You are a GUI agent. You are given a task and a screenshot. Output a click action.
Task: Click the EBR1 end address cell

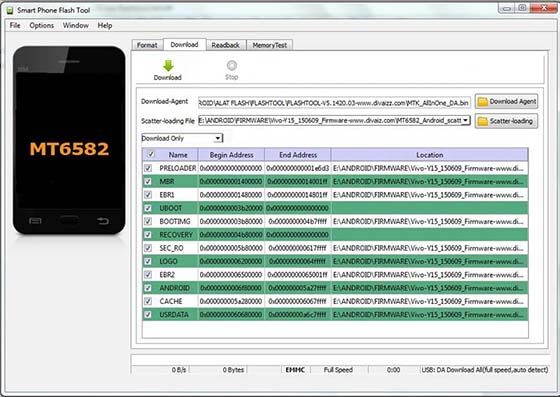tap(298, 195)
